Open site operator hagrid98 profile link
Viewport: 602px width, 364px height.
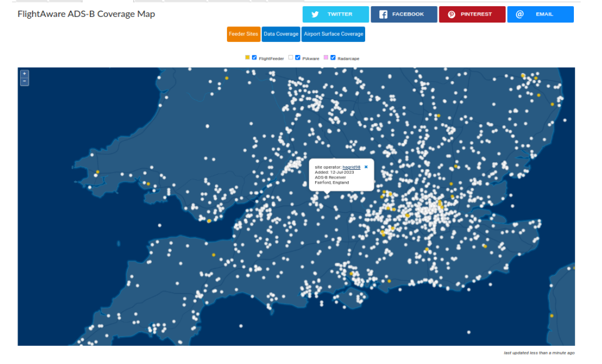351,167
